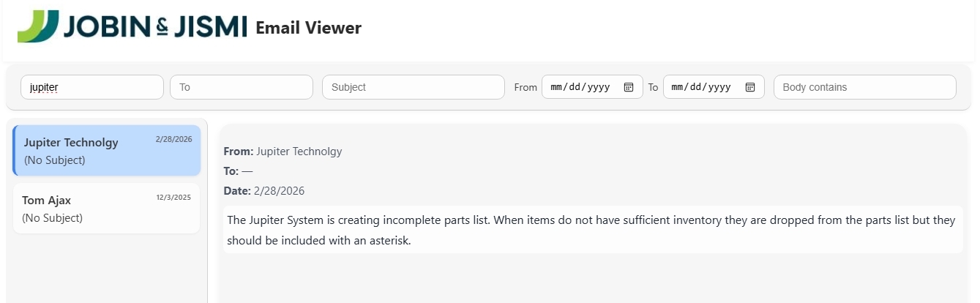Open the From date calendar picker

coord(628,87)
